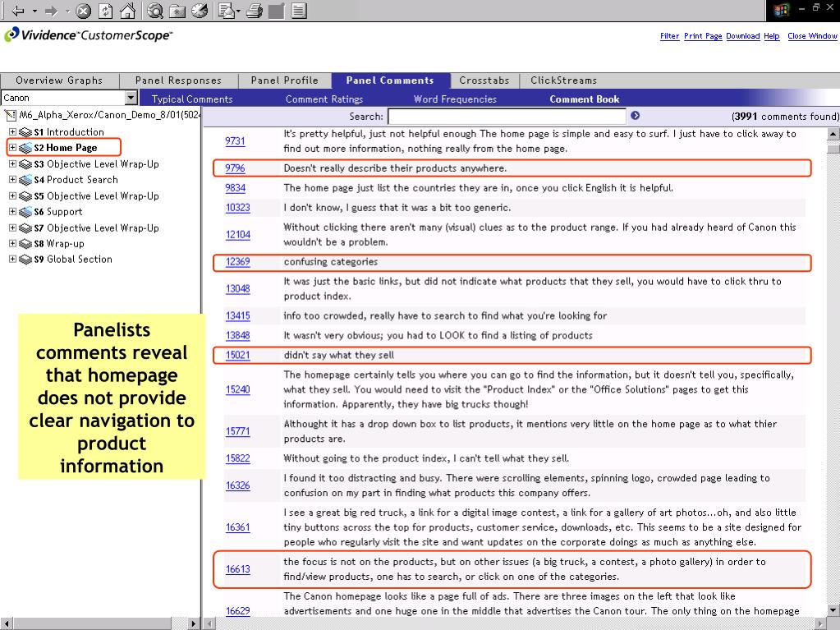Open the Comment Ratings subtab
The width and height of the screenshot is (840, 630).
(324, 99)
